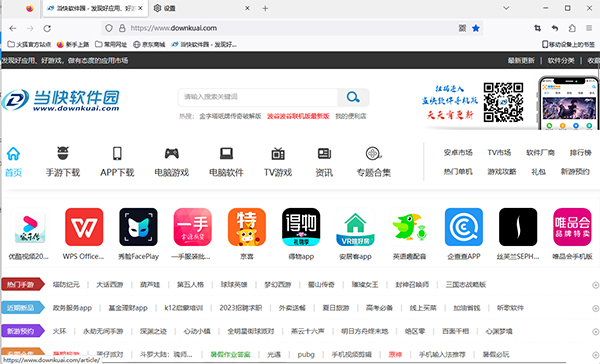
Task: Click the 热门手游 red category tag
Action: [x=23, y=284]
